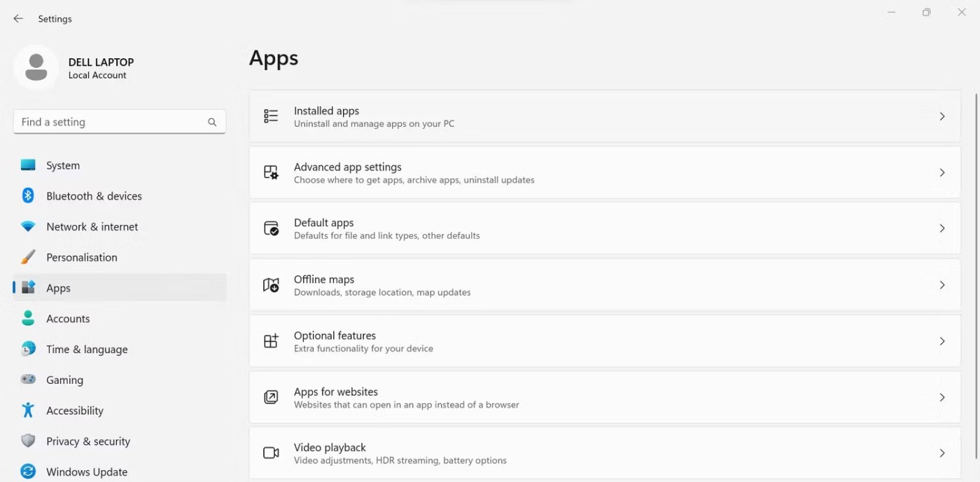
Task: Click the search magnifier icon
Action: coord(212,122)
